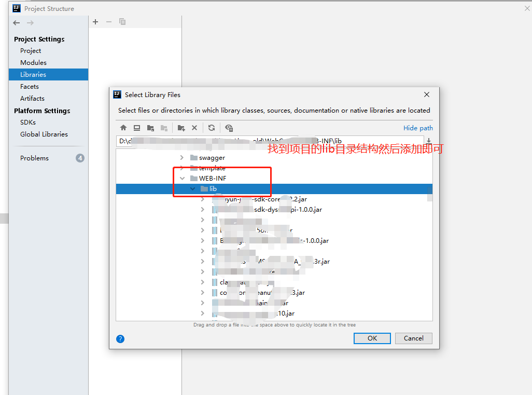This screenshot has height=395, width=532.
Task: Toggle show hidden files and directories
Action: (x=229, y=128)
